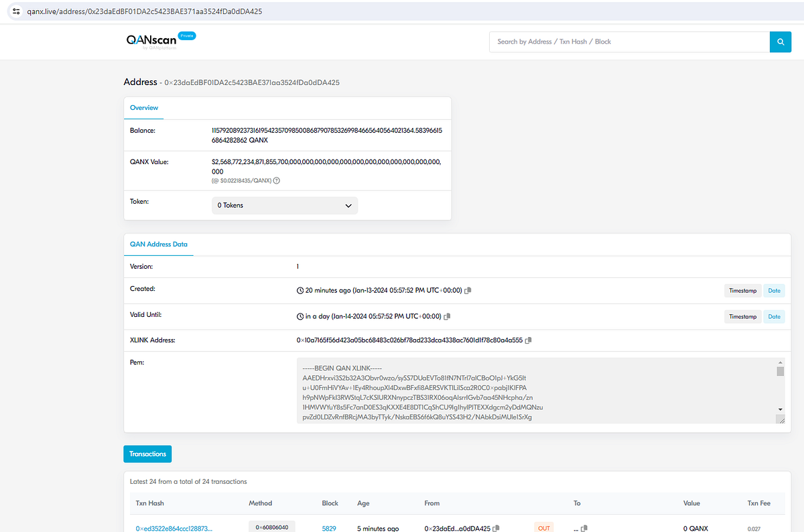Screen dimensions: 804x532
Task: Click the copy icon beside the Created timestamp
Action: coord(468,290)
